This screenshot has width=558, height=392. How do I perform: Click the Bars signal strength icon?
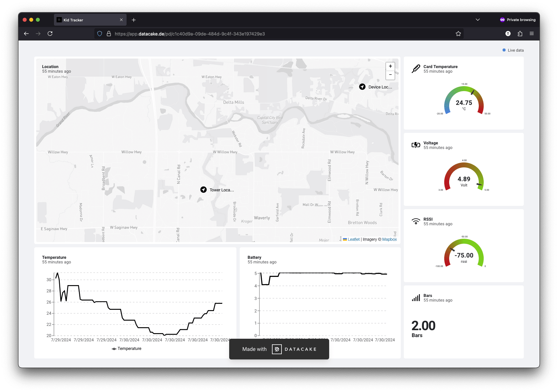tap(416, 298)
